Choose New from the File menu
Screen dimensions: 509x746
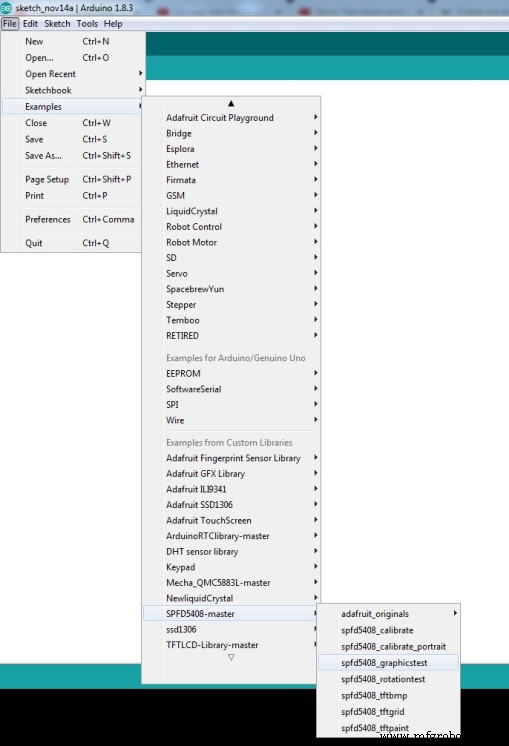73,41
